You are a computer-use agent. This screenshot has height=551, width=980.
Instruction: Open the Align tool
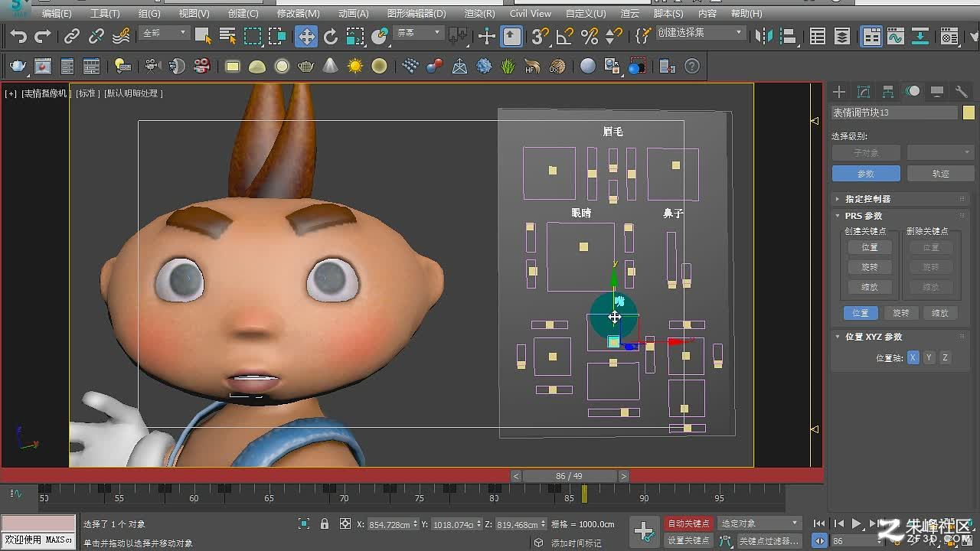point(789,36)
